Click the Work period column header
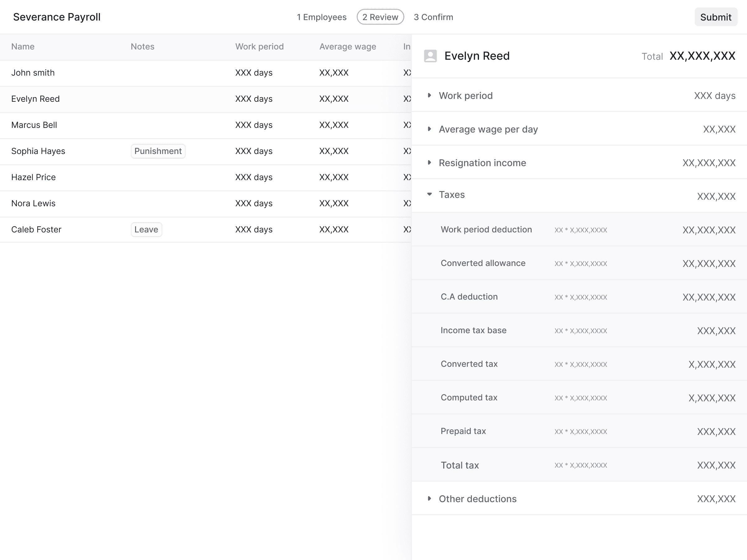 (259, 47)
